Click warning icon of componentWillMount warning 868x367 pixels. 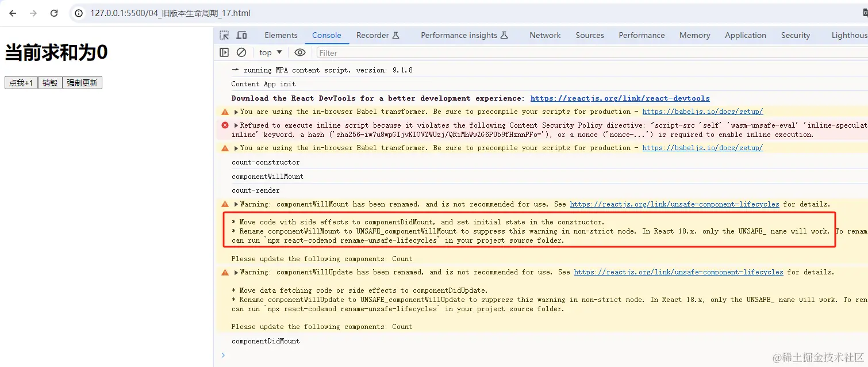(225, 204)
